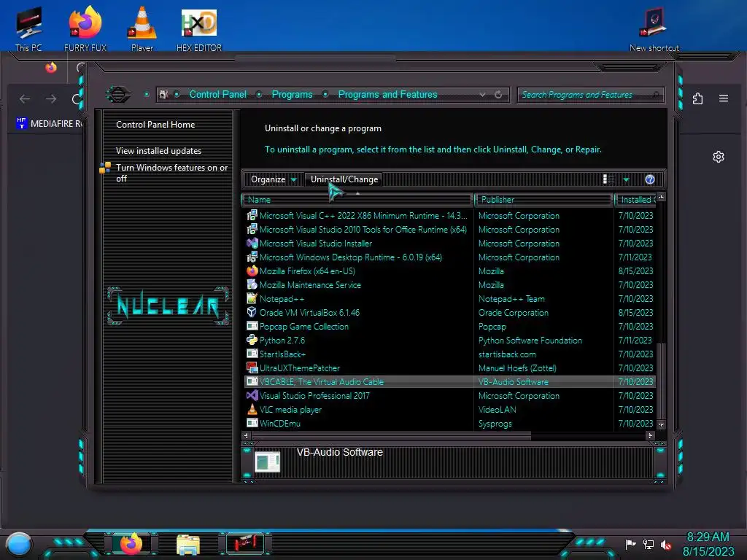
Task: Click the Start orb button
Action: point(19,544)
